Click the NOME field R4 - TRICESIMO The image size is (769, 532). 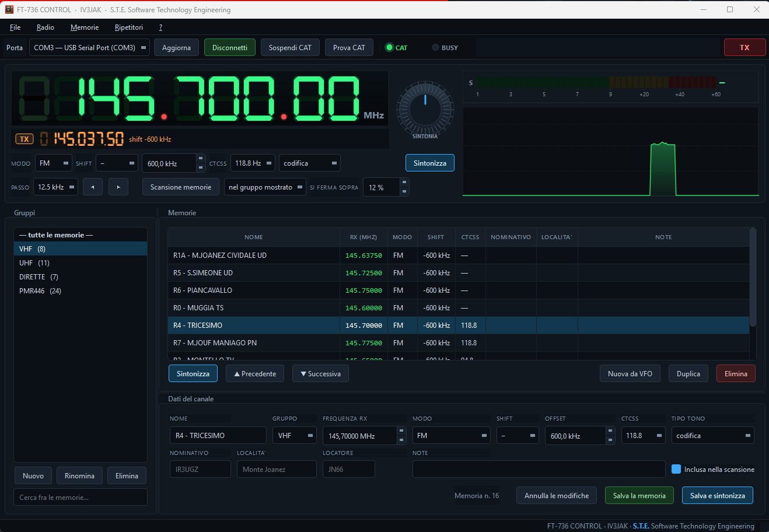(x=218, y=436)
